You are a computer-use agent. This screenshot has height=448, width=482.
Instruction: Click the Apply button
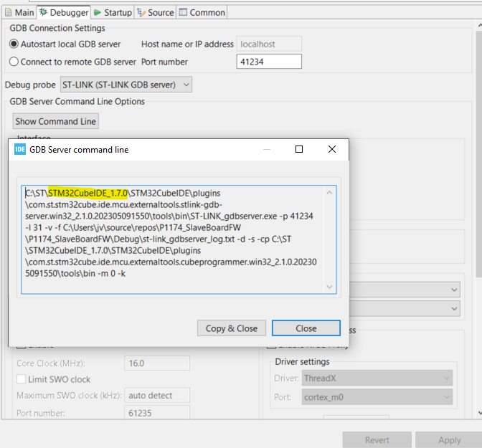[x=449, y=440]
